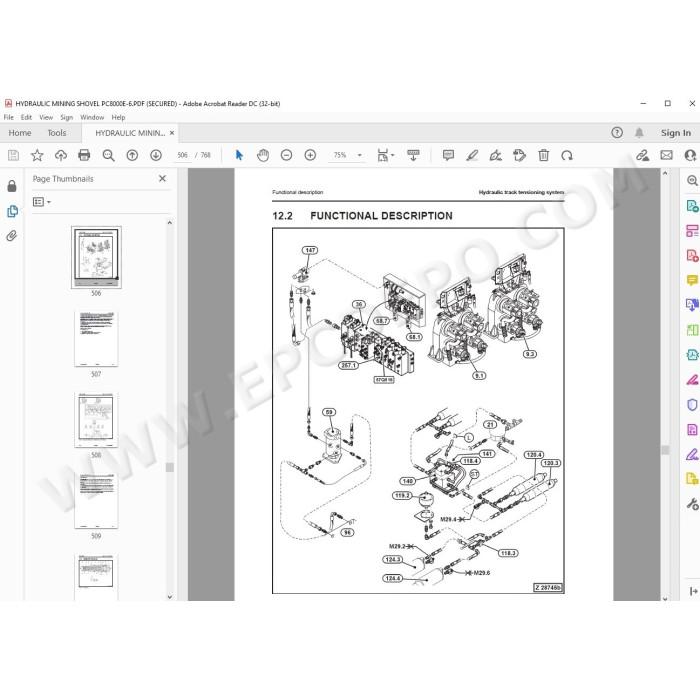Toggle the Page Thumbnails sidebar icon
The width and height of the screenshot is (700, 700).
pyautogui.click(x=12, y=211)
